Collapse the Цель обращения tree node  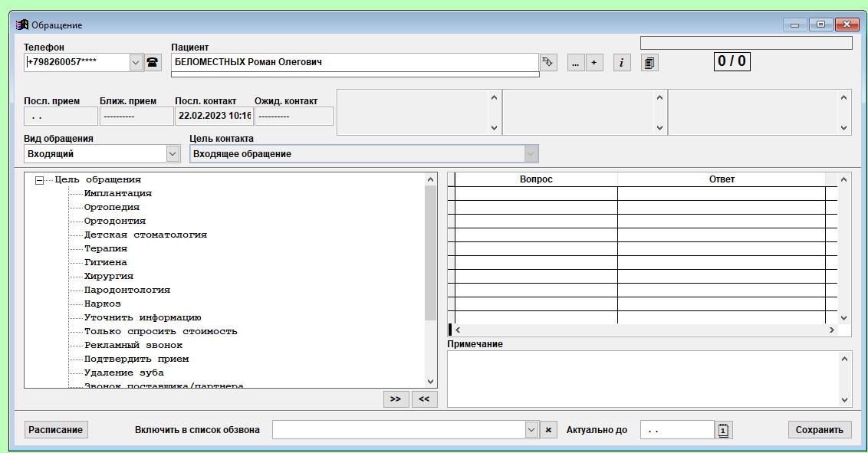click(x=39, y=180)
